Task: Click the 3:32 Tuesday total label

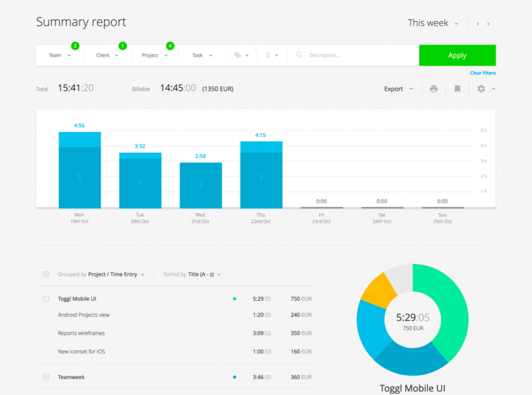Action: click(140, 146)
